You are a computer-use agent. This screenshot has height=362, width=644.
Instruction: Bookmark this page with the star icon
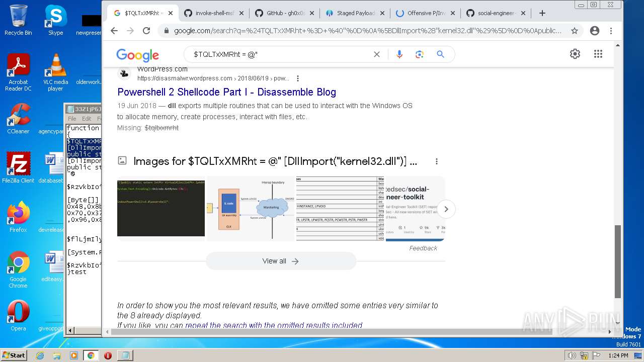coord(574,31)
